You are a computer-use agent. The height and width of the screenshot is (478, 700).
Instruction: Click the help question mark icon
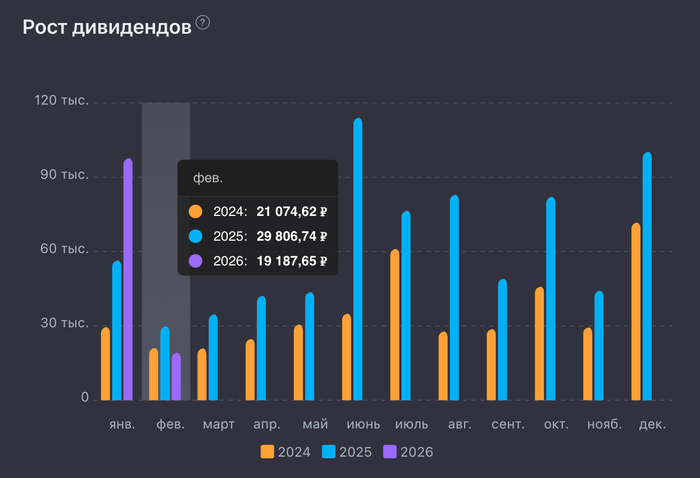pos(203,23)
